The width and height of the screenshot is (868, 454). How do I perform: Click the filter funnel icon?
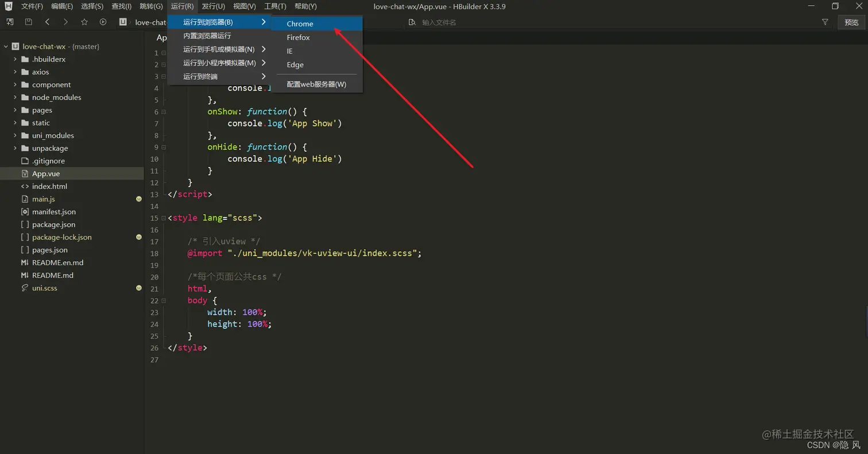(x=825, y=22)
